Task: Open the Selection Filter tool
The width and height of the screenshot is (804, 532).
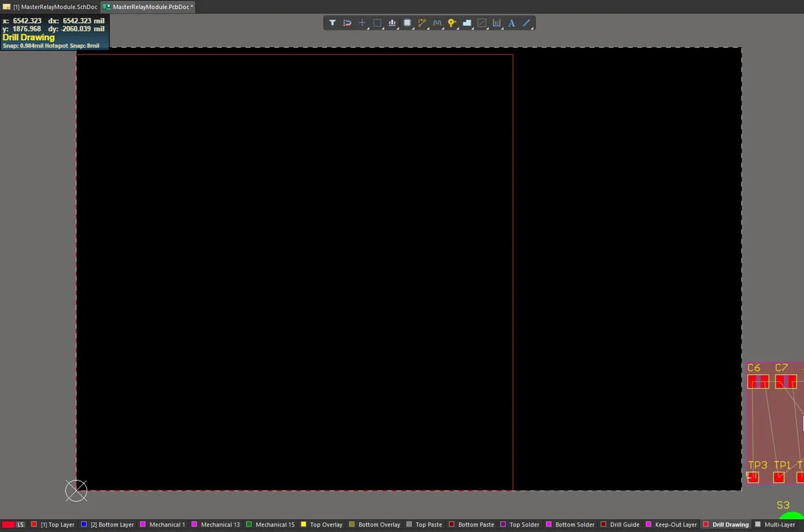Action: 332,23
